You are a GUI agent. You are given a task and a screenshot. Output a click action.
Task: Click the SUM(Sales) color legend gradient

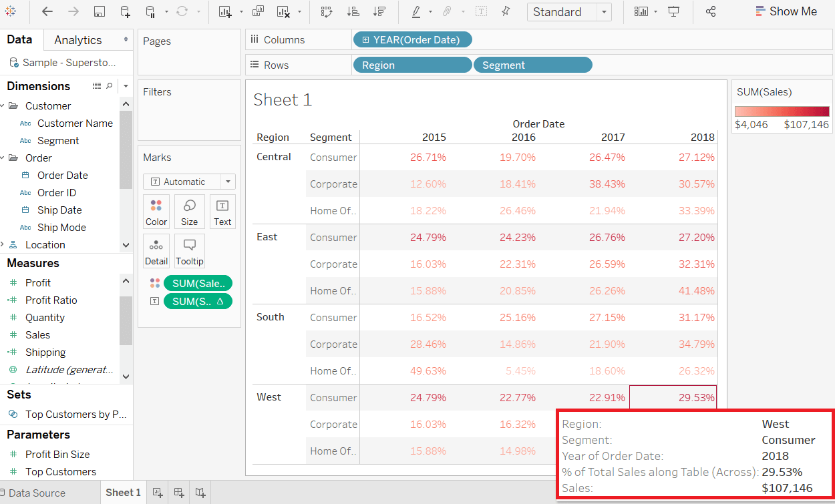[x=782, y=111]
